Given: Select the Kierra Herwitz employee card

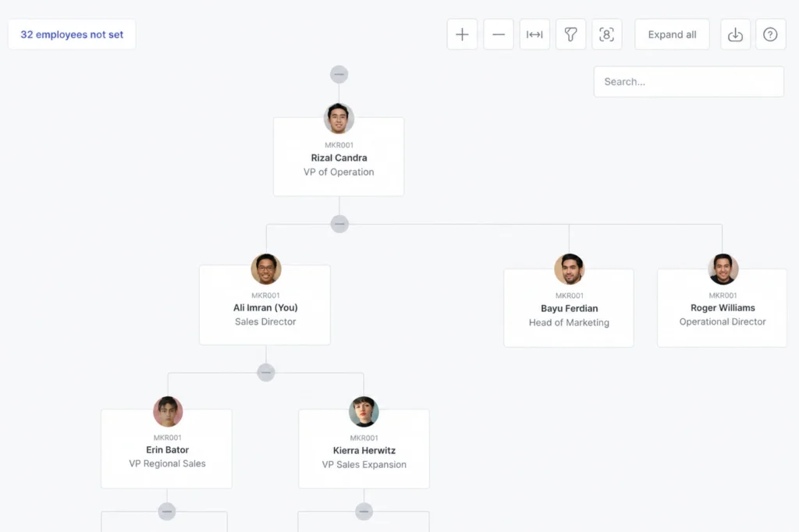Looking at the screenshot, I should (364, 449).
